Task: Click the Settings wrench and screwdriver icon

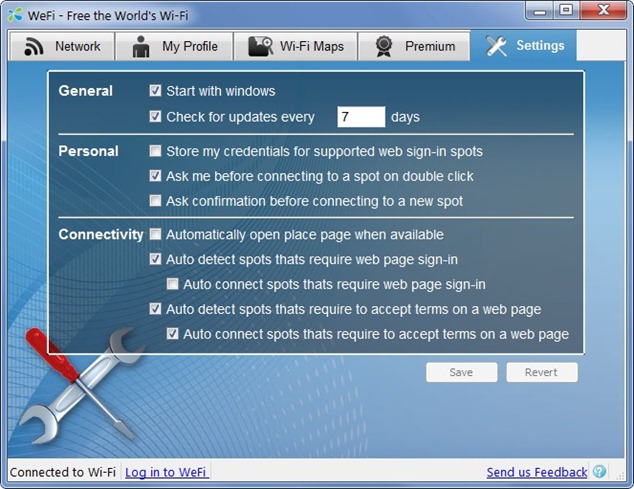Action: point(496,46)
